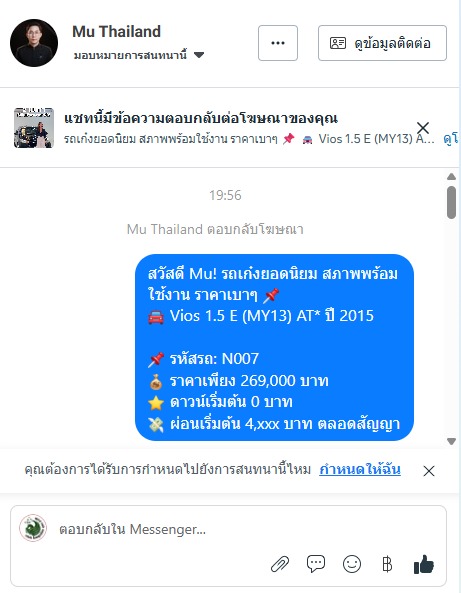This screenshot has height=593, width=461.
Task: Open saved replies speech bubble icon
Action: pyautogui.click(x=316, y=564)
